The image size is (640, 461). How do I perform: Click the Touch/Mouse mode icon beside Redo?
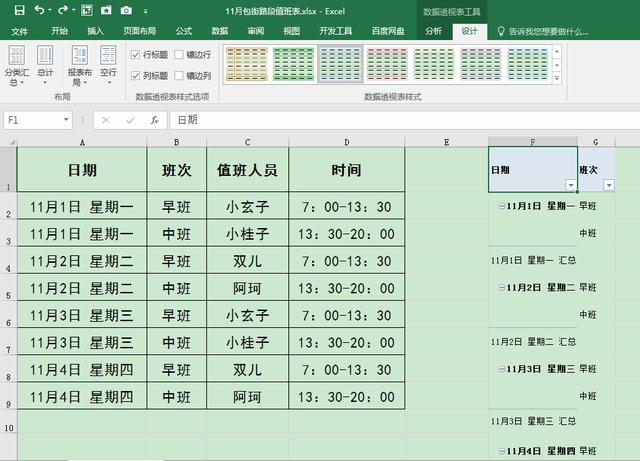click(x=87, y=10)
